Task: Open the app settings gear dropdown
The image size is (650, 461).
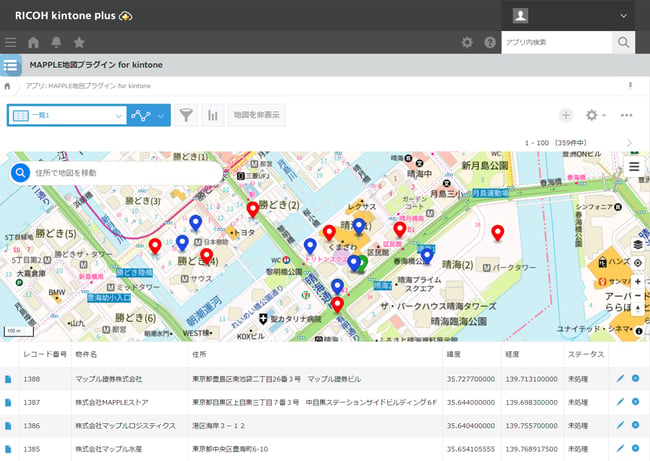Action: tap(595, 115)
